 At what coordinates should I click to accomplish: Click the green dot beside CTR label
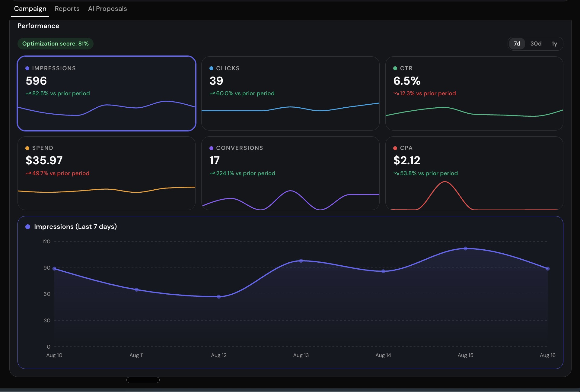point(395,68)
